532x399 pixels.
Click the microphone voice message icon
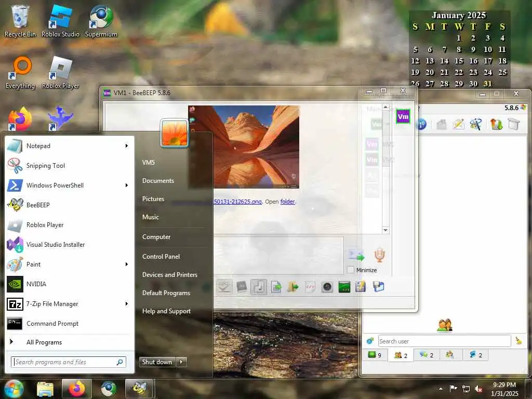tap(379, 255)
